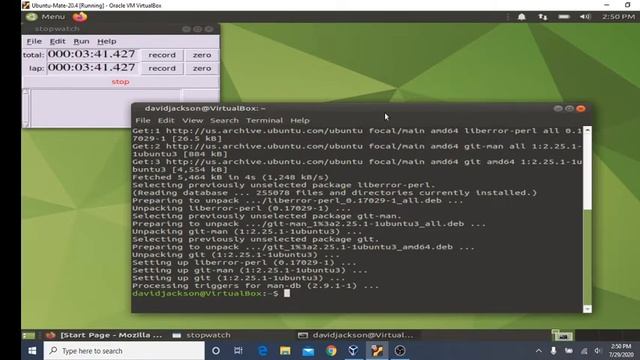Switch to stopwatch taskbar entry
Screen dimensions: 640x360
(202, 335)
